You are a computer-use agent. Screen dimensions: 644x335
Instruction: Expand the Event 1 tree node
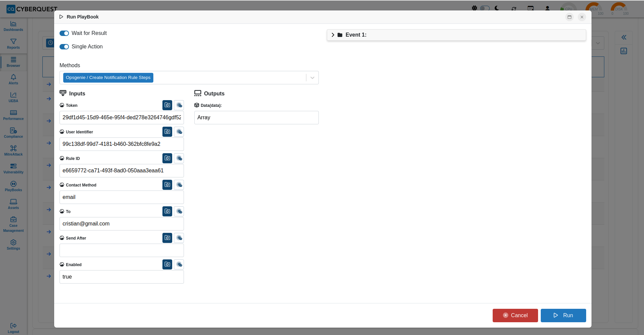coord(333,35)
